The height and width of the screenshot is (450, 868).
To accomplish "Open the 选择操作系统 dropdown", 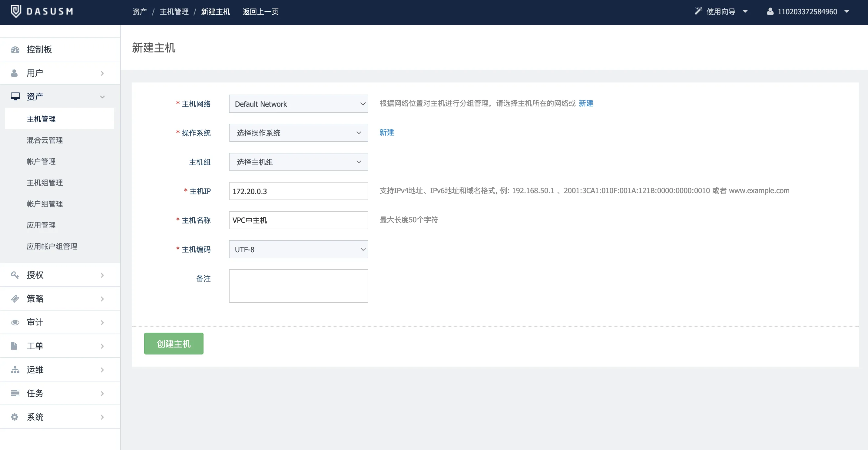I will coord(298,133).
